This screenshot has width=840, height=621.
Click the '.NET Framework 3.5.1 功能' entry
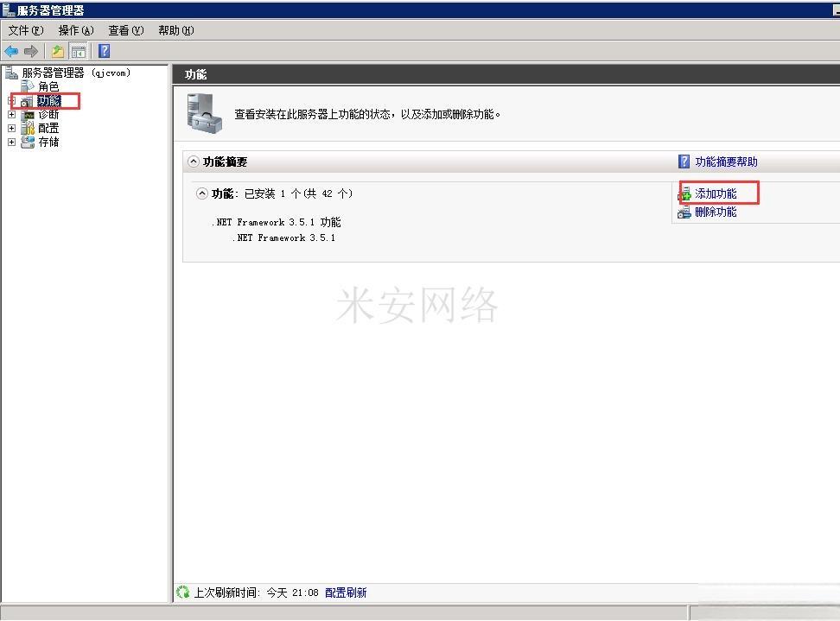[277, 222]
